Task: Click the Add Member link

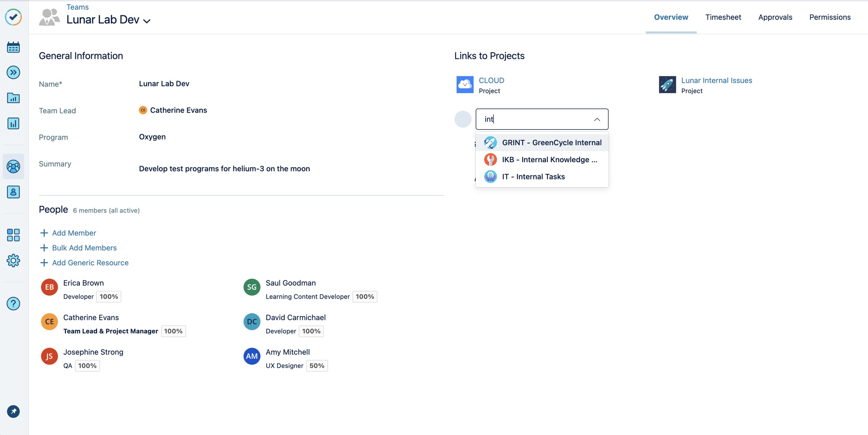Action: tap(74, 233)
